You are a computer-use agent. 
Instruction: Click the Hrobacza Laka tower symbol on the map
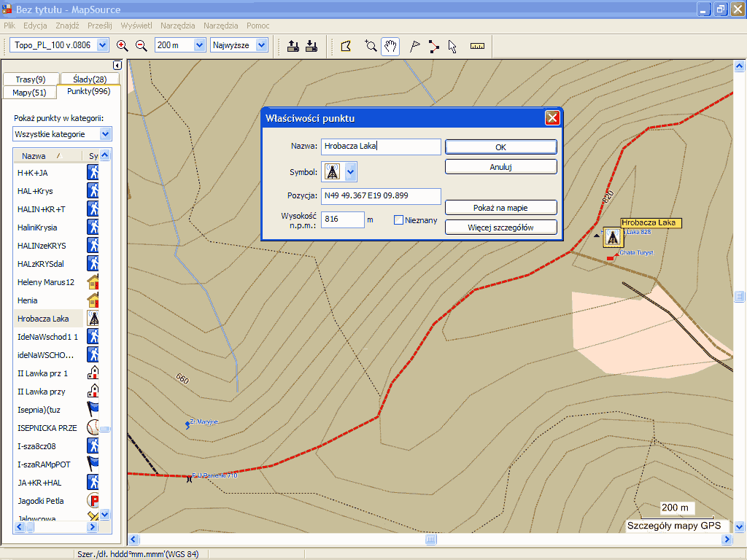613,237
